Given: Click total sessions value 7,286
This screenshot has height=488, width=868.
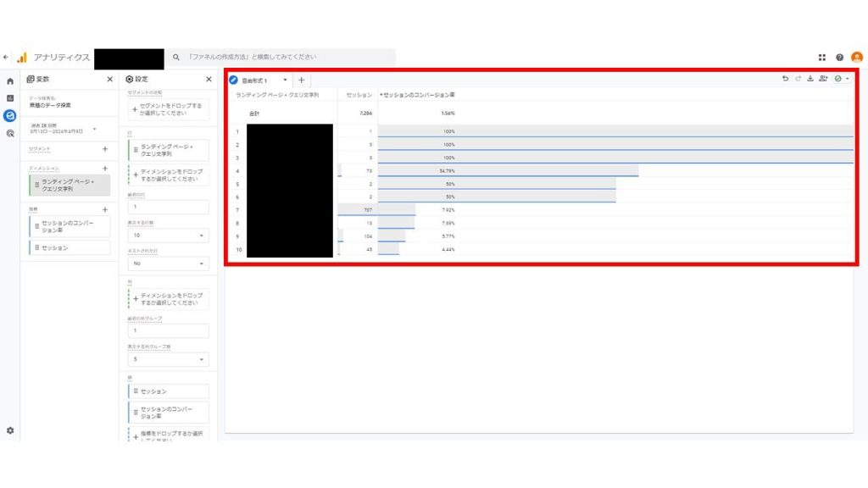Looking at the screenshot, I should (x=366, y=114).
